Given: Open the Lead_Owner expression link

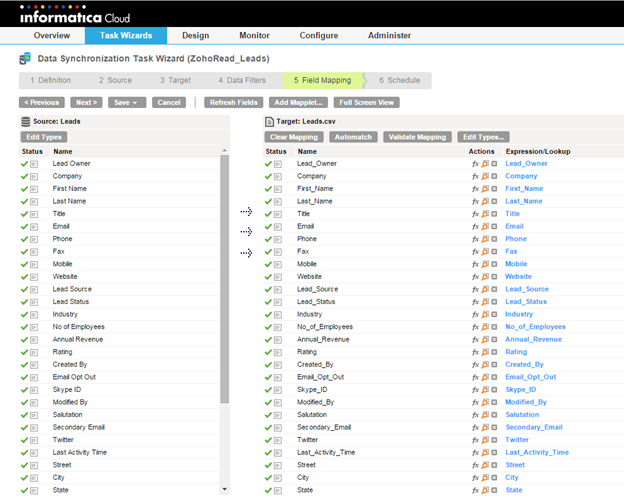Looking at the screenshot, I should pos(526,164).
